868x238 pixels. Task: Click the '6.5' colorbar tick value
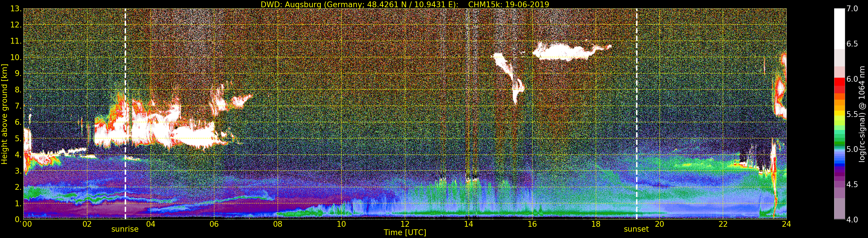click(x=852, y=44)
